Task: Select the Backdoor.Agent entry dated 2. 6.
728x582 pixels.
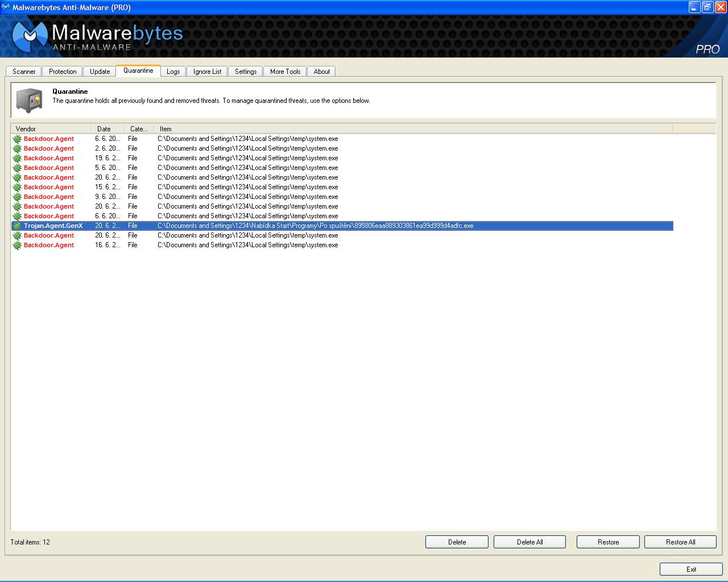Action: coord(49,148)
